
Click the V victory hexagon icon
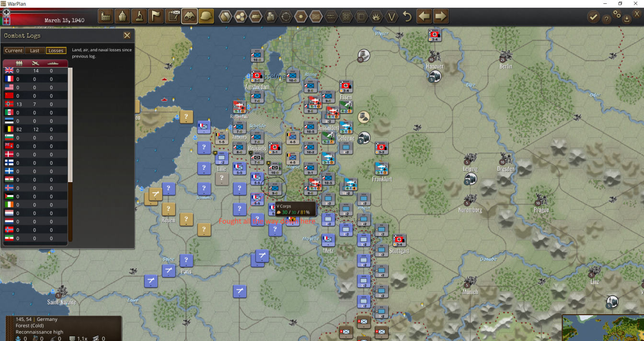pos(391,16)
